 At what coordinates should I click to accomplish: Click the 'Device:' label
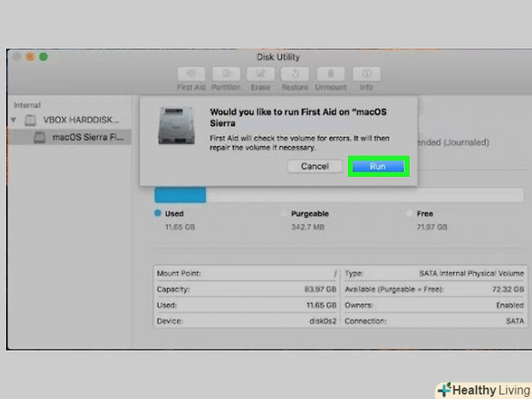tap(170, 321)
